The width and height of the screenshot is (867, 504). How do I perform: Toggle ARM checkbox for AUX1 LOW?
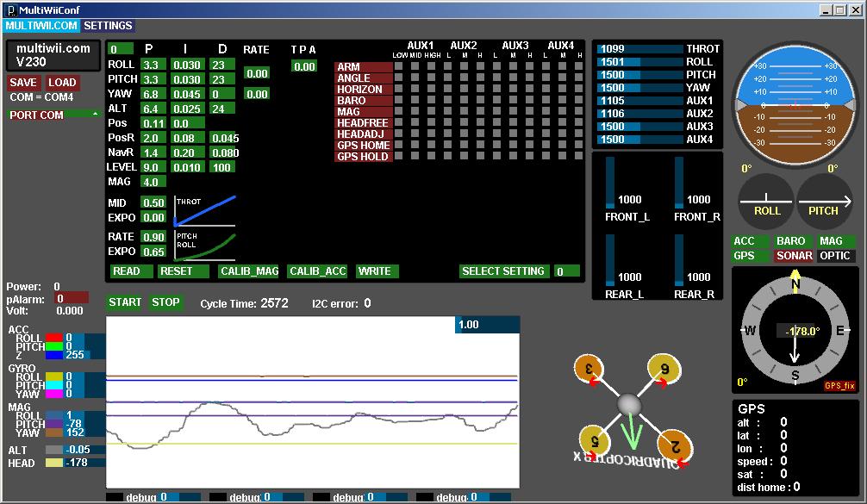[x=399, y=66]
